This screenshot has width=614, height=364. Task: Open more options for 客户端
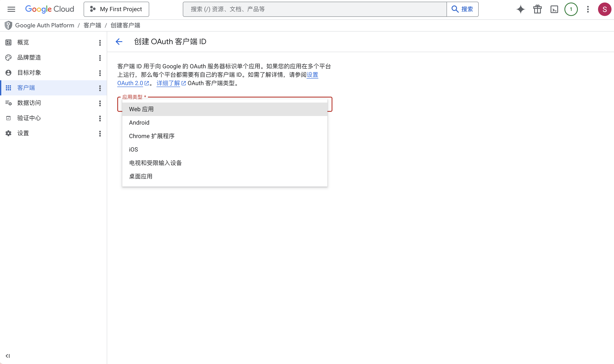[x=100, y=88]
